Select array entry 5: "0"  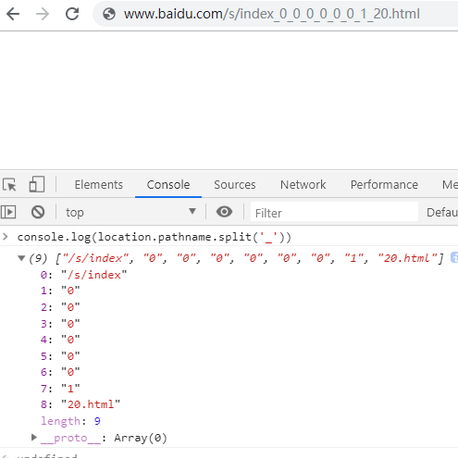pyautogui.click(x=60, y=356)
